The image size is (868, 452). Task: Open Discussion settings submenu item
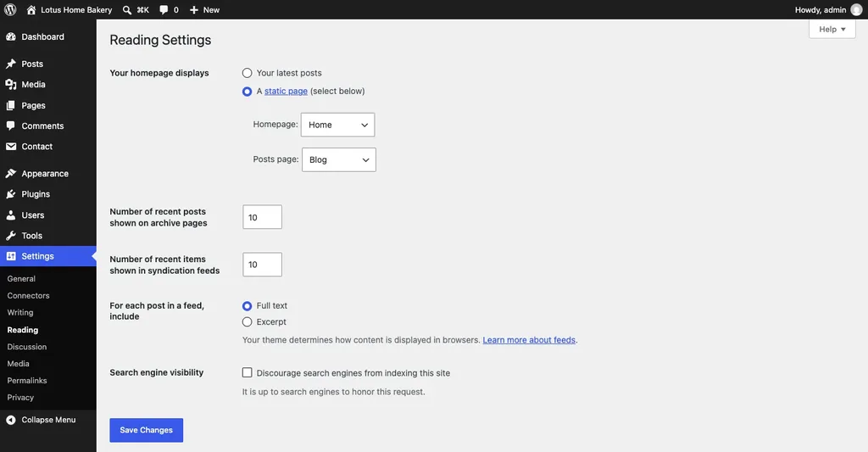pos(26,347)
